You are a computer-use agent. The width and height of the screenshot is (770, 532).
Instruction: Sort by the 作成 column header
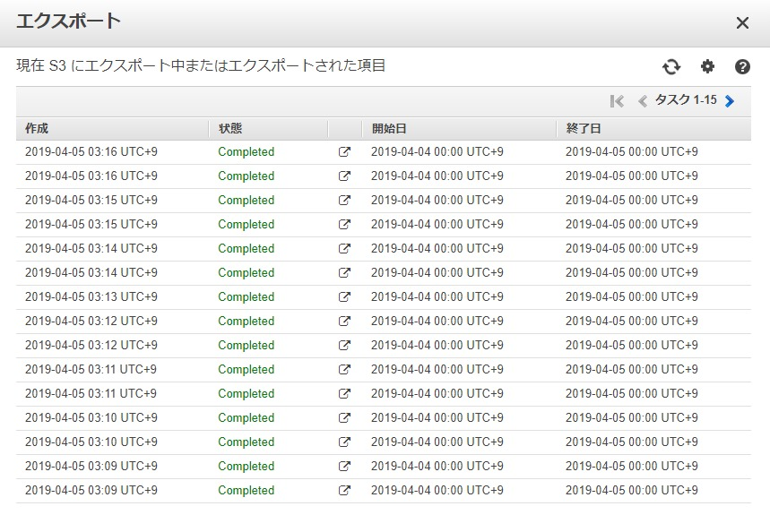(x=38, y=129)
